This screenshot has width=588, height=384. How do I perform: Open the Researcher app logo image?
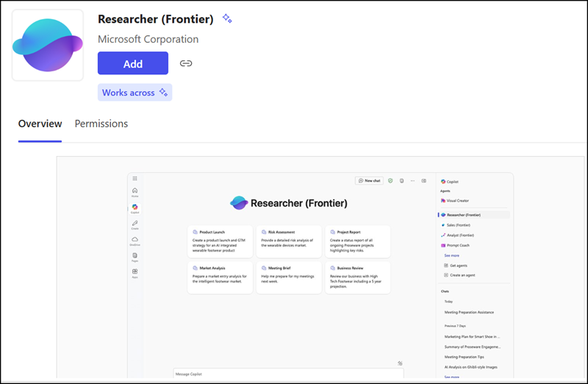48,45
